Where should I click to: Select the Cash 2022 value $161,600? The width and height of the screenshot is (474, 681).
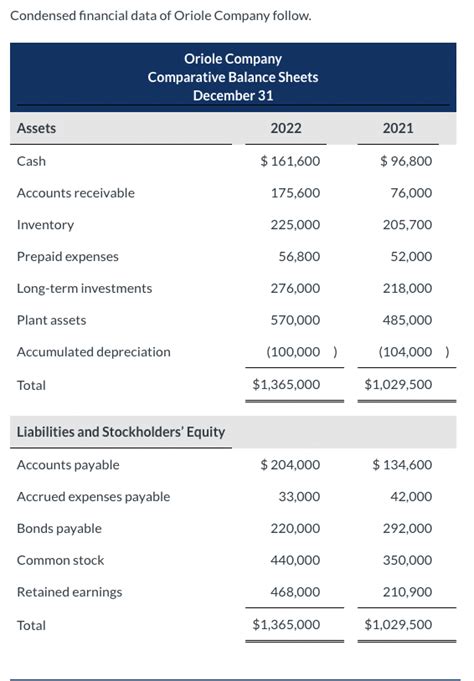click(x=290, y=161)
